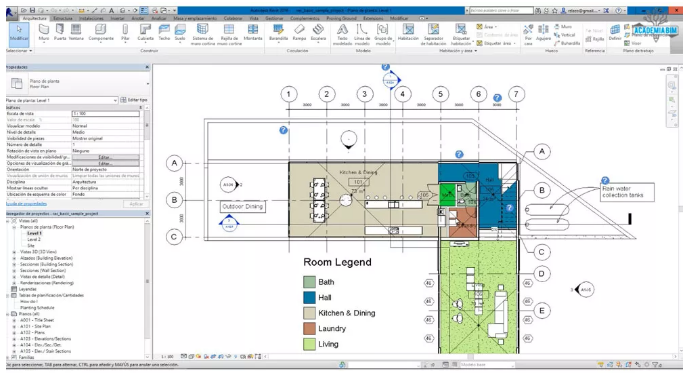692x373 pixels.
Task: Expand the Vistas 3D (3D View) node
Action: [14, 252]
